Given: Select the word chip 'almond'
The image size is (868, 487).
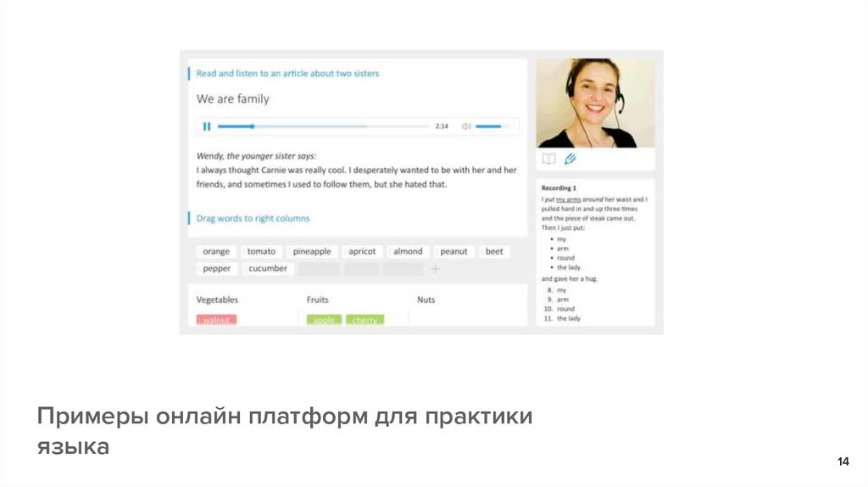Looking at the screenshot, I should click(x=408, y=251).
